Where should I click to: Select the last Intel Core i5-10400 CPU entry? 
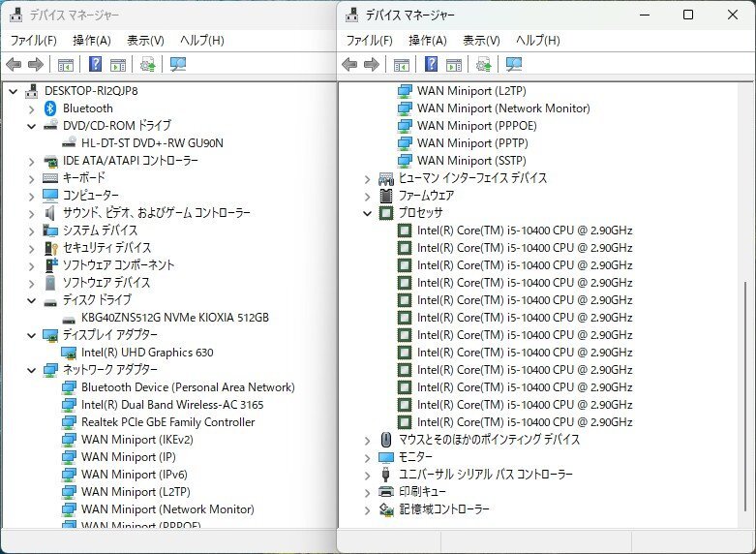click(x=525, y=421)
